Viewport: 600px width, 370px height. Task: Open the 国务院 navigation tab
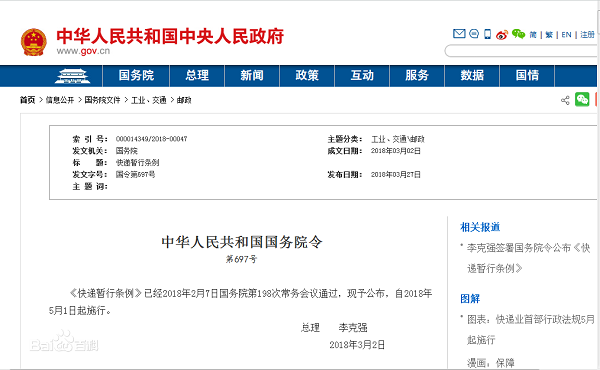[x=136, y=75]
